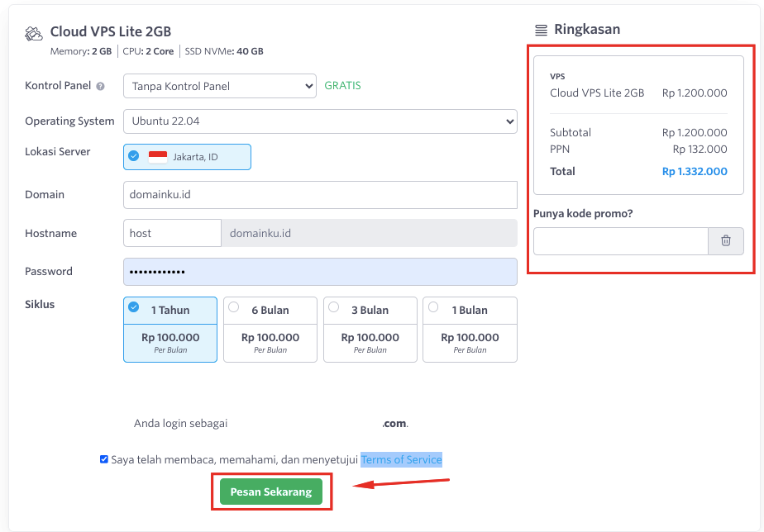Click the blue checkmark on Jakarta location
This screenshot has width=764, height=532.
click(x=135, y=156)
